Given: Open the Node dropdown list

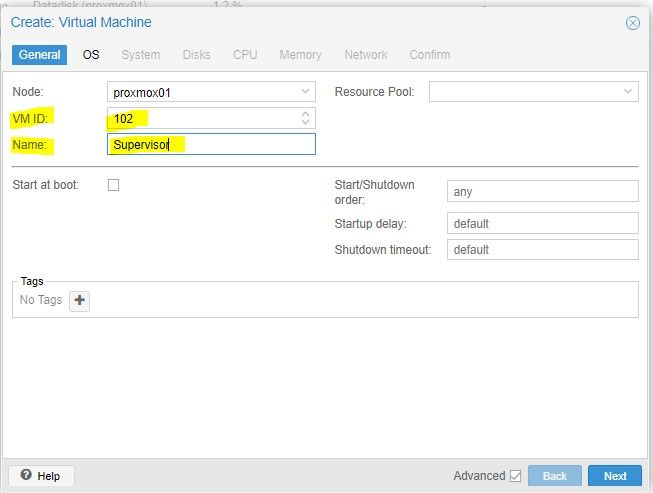Looking at the screenshot, I should click(x=305, y=92).
